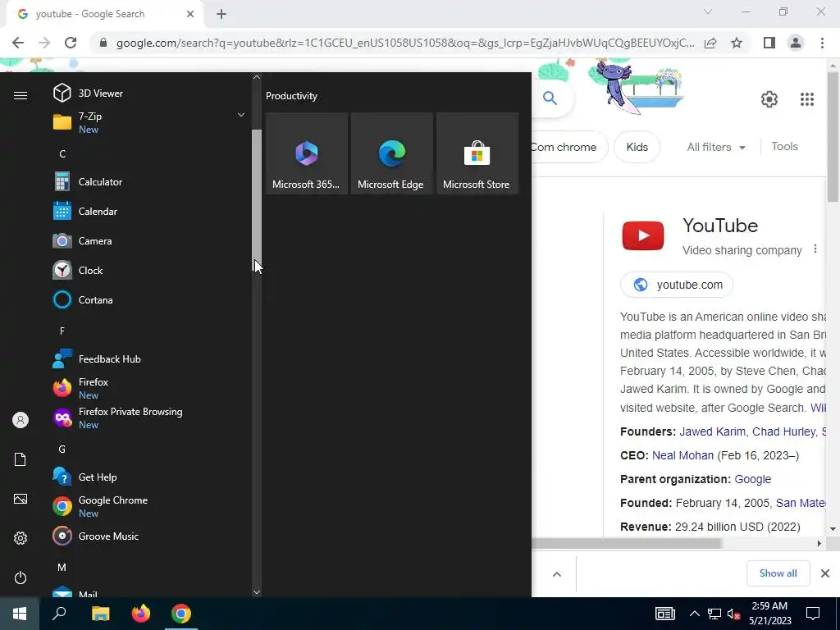The width and height of the screenshot is (840, 630).
Task: Open Documents from Start sidebar
Action: (x=21, y=459)
